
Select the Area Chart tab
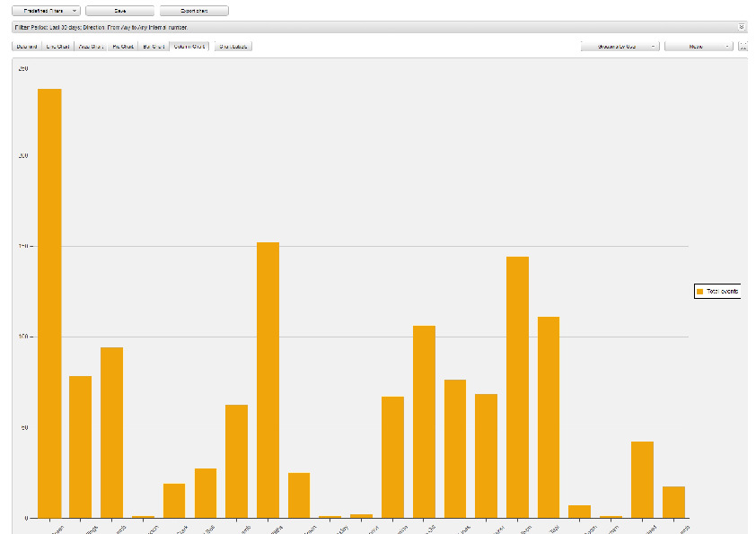(x=91, y=46)
